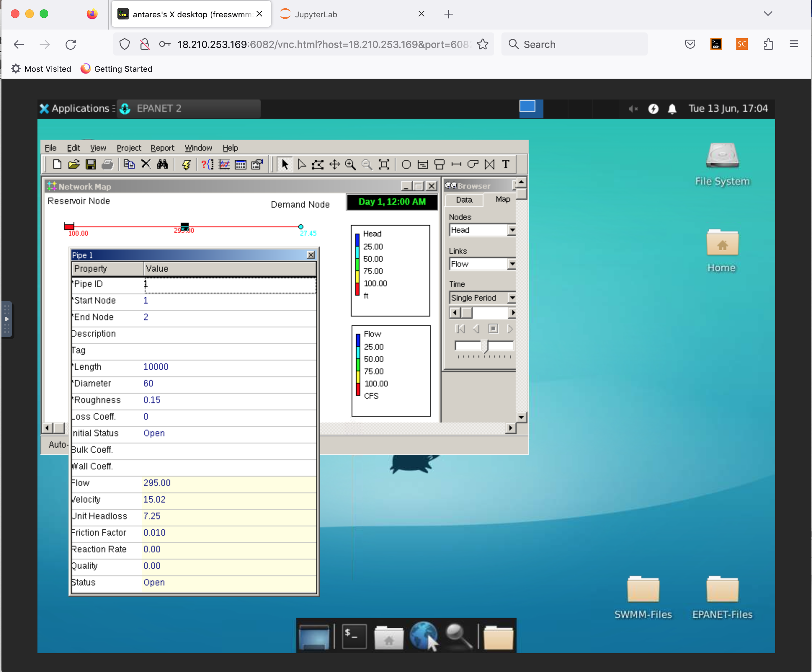This screenshot has height=672, width=812.
Task: Open the Table toolbar icon
Action: pyautogui.click(x=241, y=164)
